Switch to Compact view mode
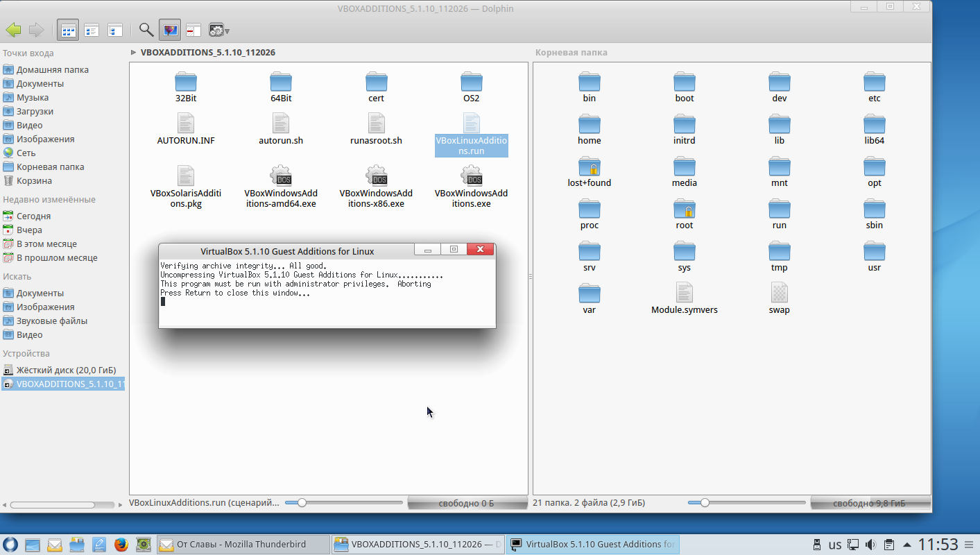The width and height of the screenshot is (980, 555). (92, 30)
